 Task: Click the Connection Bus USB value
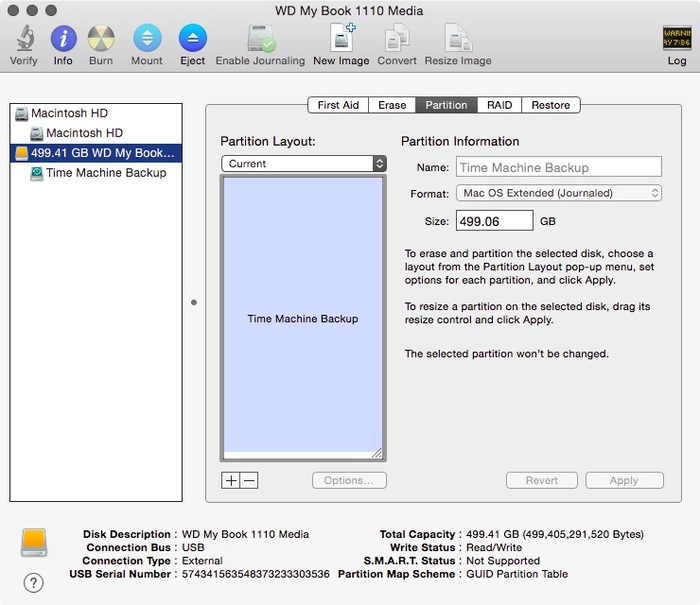(193, 547)
